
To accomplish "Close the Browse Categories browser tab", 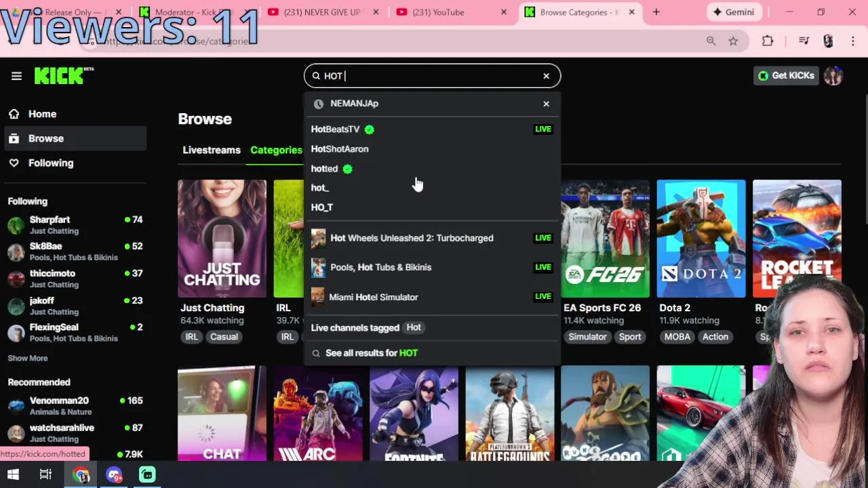I will pyautogui.click(x=632, y=12).
